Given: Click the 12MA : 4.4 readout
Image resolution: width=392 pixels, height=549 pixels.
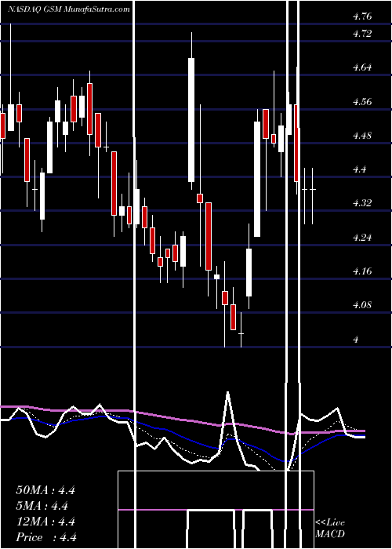Looking at the screenshot, I should pos(45,522).
